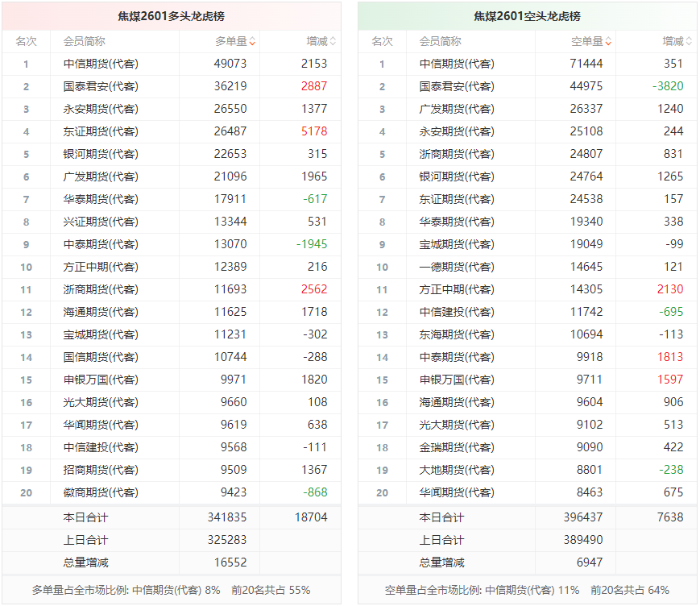The width and height of the screenshot is (700, 606).
Task: Click long volume value 26550
Action: pyautogui.click(x=230, y=109)
